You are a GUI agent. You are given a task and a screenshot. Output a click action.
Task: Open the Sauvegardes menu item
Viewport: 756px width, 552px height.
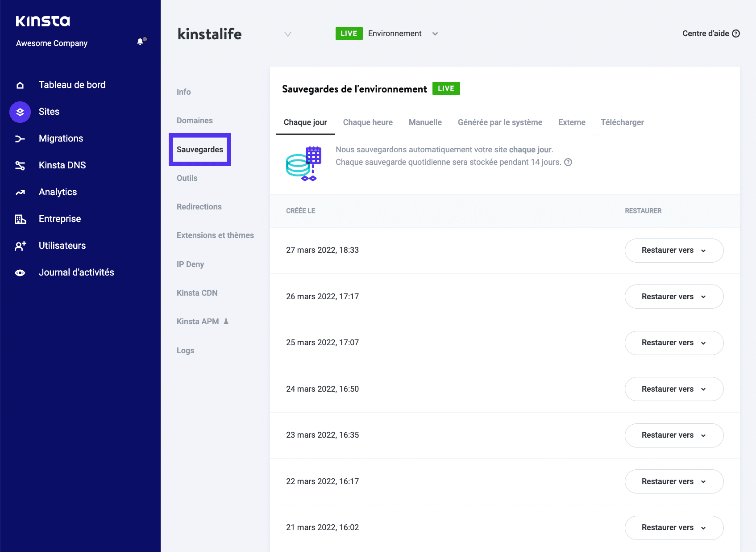coord(200,150)
